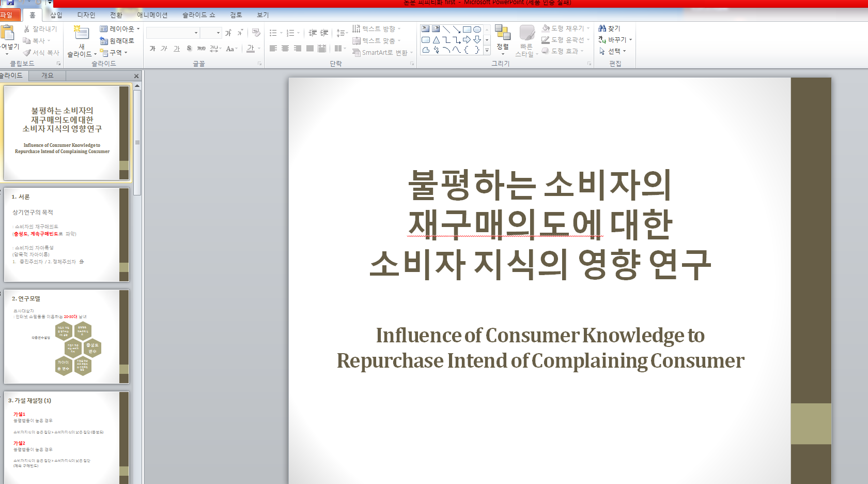Click the SmartArt로 변환 button
868x484 pixels.
pyautogui.click(x=382, y=52)
